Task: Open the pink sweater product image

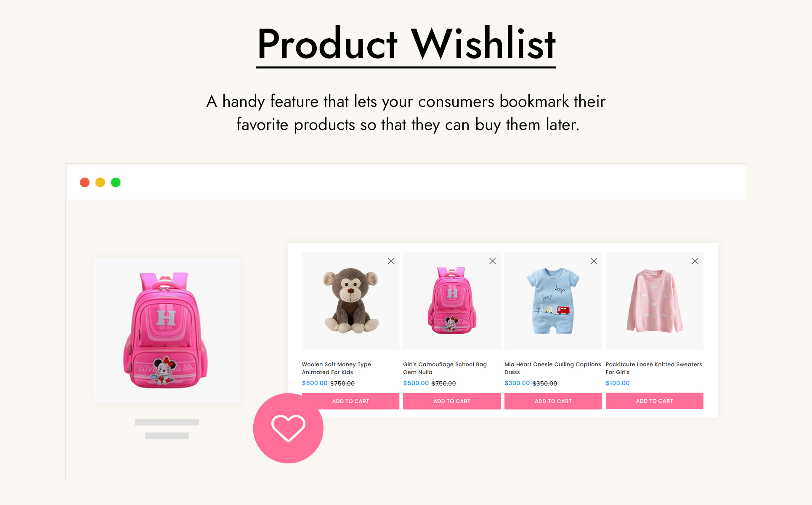Action: tap(655, 300)
